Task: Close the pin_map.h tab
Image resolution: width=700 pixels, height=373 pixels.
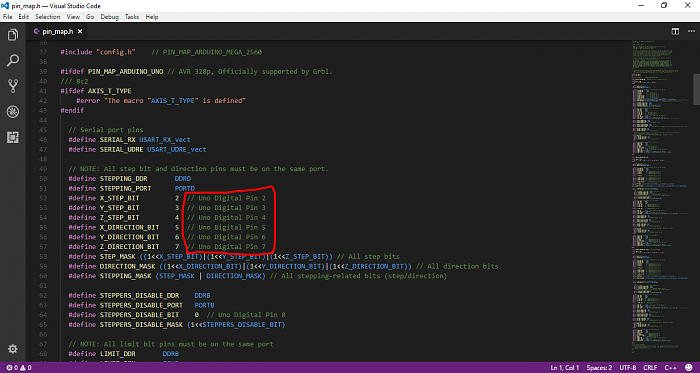Action: [80, 32]
